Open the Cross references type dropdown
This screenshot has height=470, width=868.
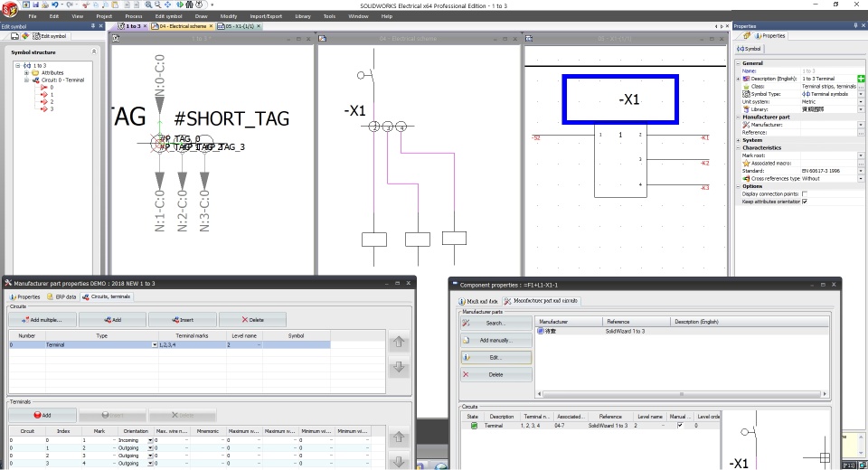[861, 179]
